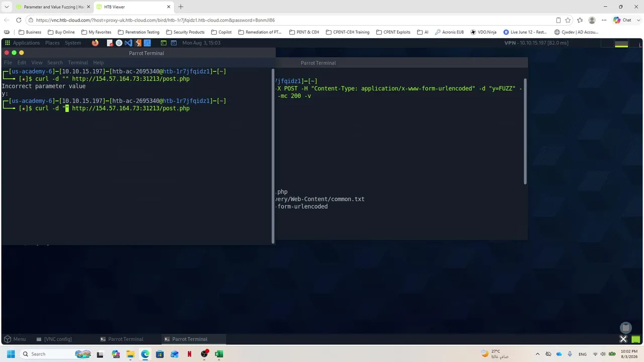
Task: Launch Firefox from the Parrot top panel
Action: [x=95, y=43]
